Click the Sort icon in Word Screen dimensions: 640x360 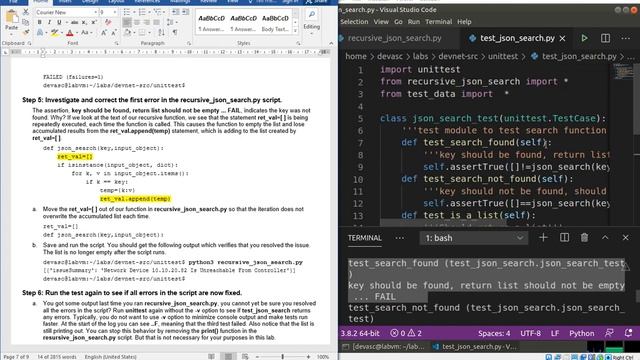coord(161,32)
